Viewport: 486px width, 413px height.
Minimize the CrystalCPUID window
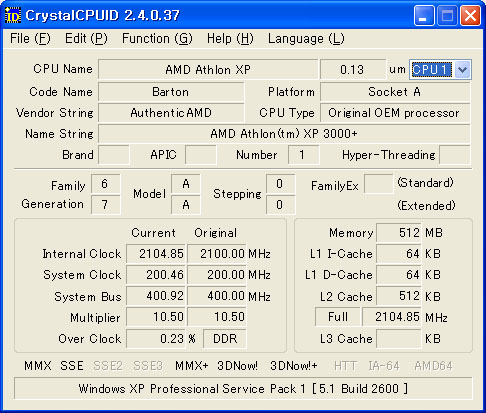424,15
